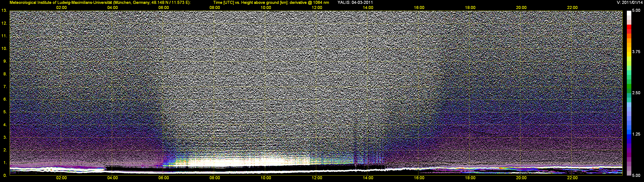Click the 7. km height axis label

point(5,87)
